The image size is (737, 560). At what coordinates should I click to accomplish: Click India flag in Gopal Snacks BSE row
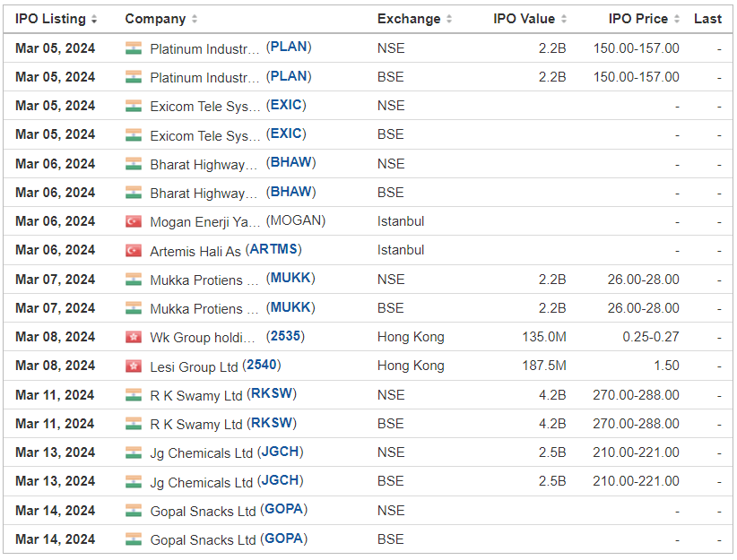[134, 539]
